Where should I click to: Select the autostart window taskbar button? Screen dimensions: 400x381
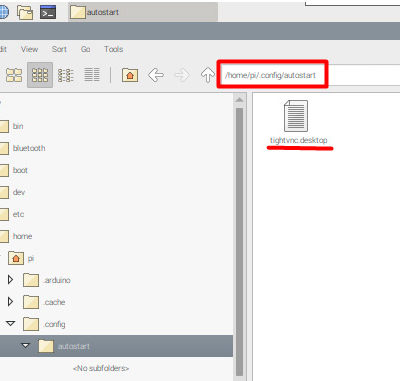(x=143, y=12)
